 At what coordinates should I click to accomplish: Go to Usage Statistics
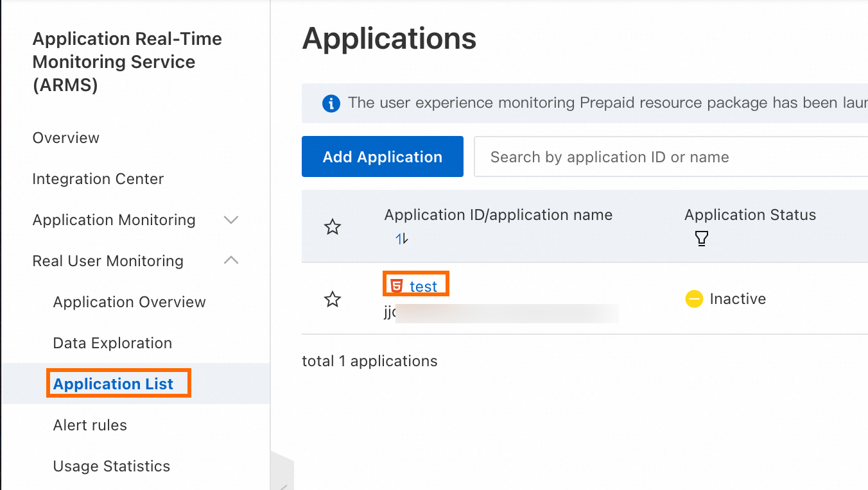coord(111,466)
